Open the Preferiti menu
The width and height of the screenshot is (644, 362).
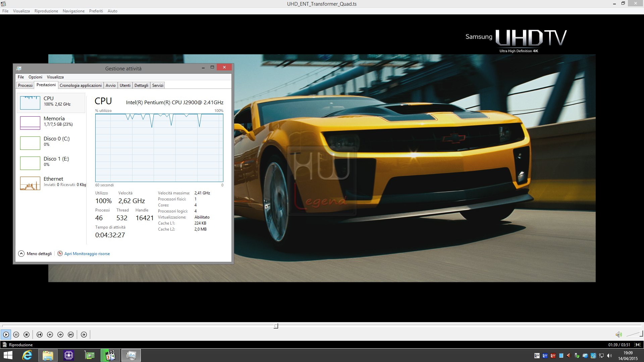pos(96,11)
